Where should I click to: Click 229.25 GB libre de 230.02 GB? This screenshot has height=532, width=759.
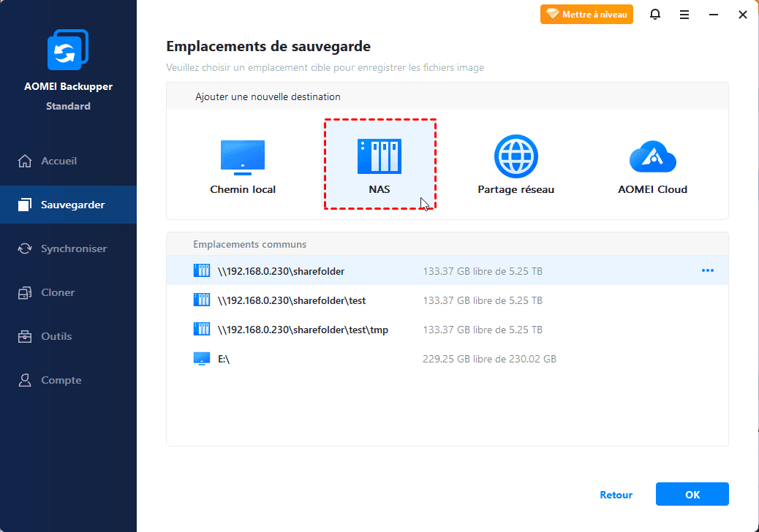(x=489, y=359)
